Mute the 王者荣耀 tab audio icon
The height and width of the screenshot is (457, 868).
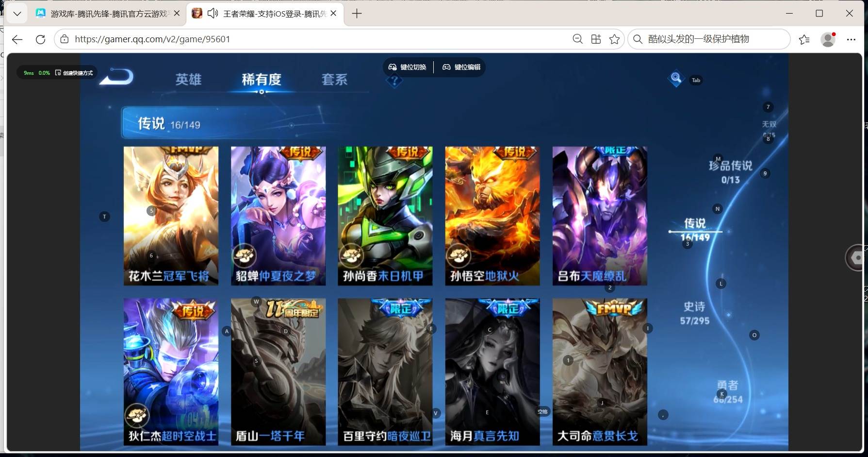coord(213,14)
